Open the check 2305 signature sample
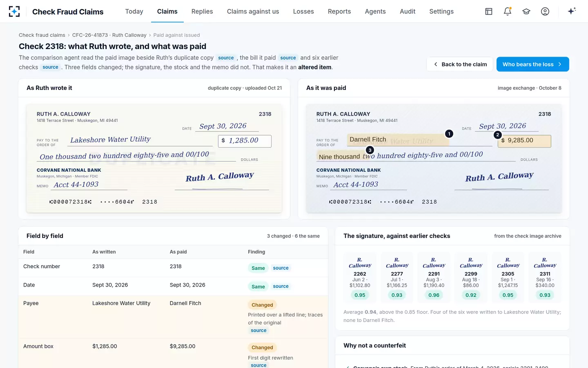 (508, 278)
